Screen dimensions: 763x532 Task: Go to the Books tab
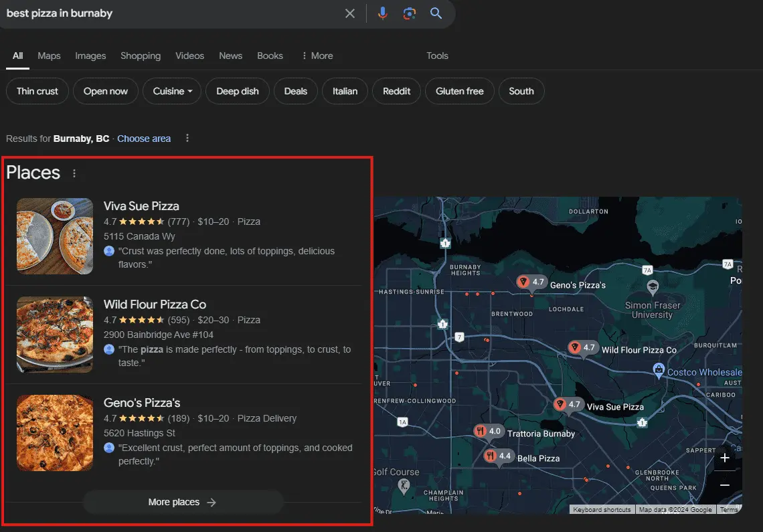[270, 56]
